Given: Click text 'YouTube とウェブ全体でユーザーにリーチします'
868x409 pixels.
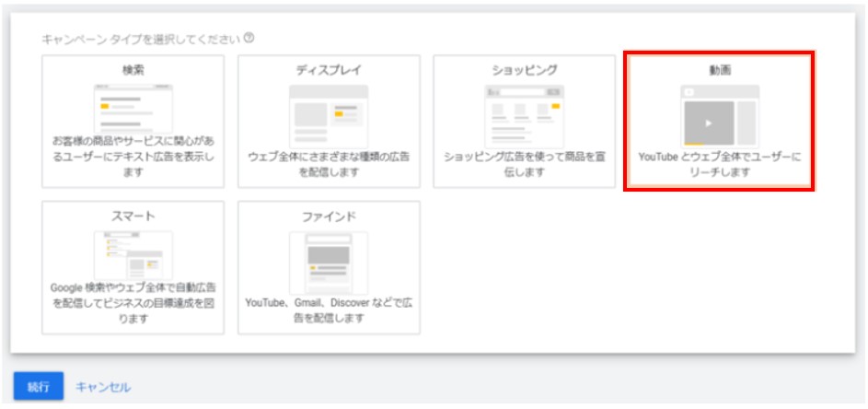Looking at the screenshot, I should tap(720, 165).
